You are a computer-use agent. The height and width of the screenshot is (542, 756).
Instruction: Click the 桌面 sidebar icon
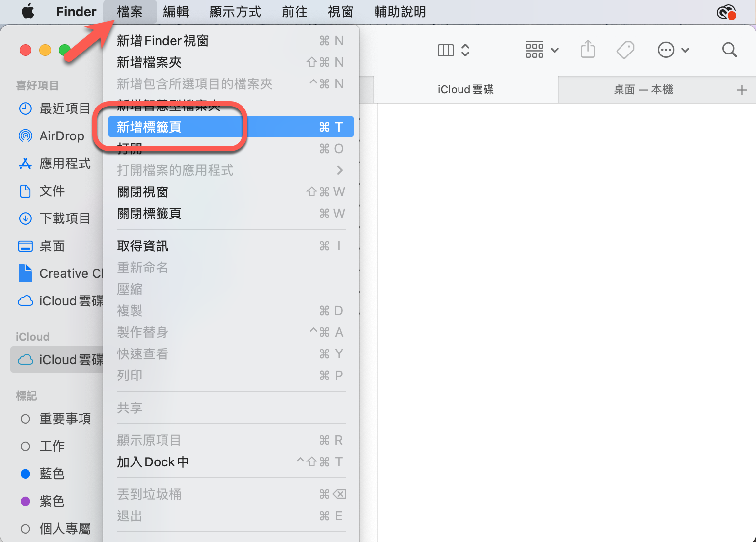click(x=25, y=246)
